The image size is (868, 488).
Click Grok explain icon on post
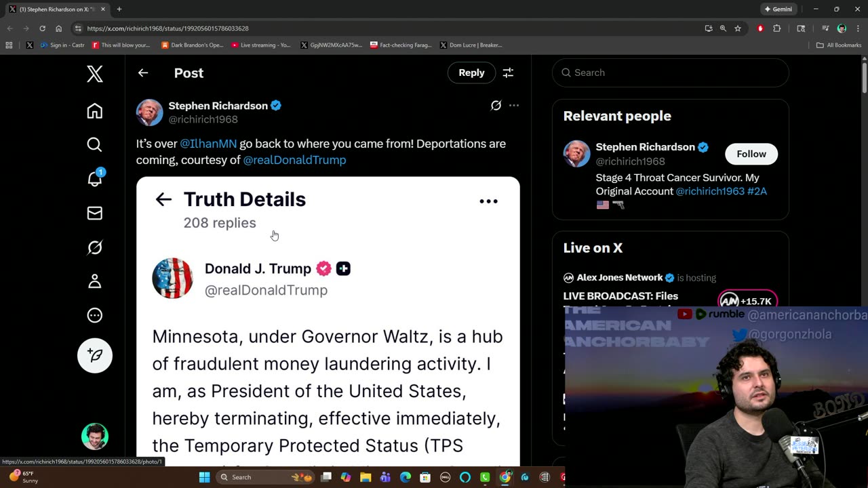click(496, 105)
